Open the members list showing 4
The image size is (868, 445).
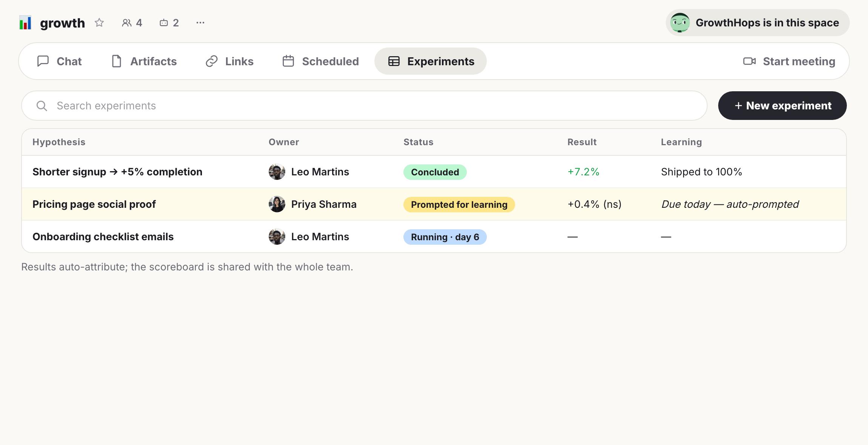(132, 23)
